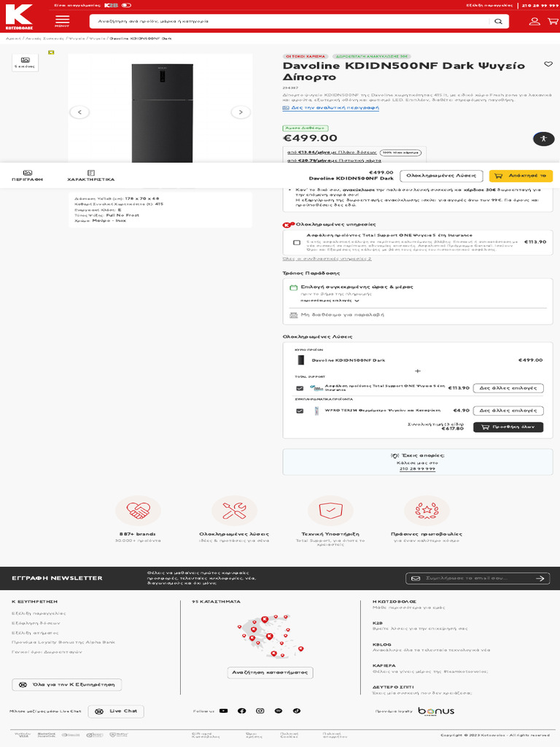Screen dimensions: 560x747
Task: Start a Live Chat session
Action: (x=116, y=711)
